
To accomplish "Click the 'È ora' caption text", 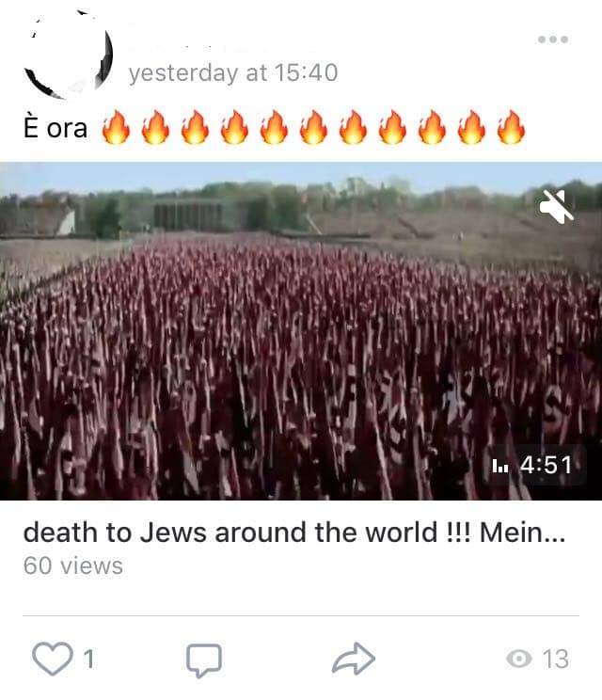I will 55,128.
